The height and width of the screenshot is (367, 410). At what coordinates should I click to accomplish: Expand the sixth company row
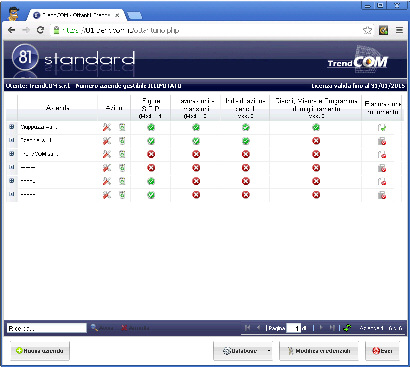[12, 194]
